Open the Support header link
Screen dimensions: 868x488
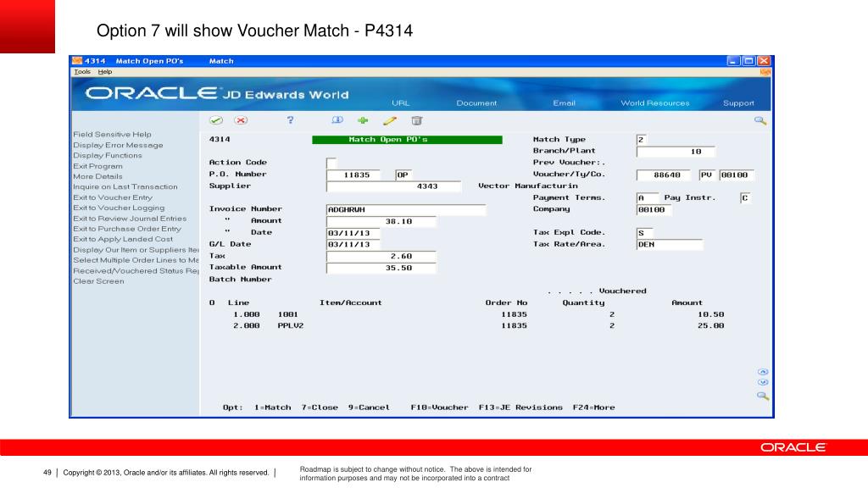(738, 103)
